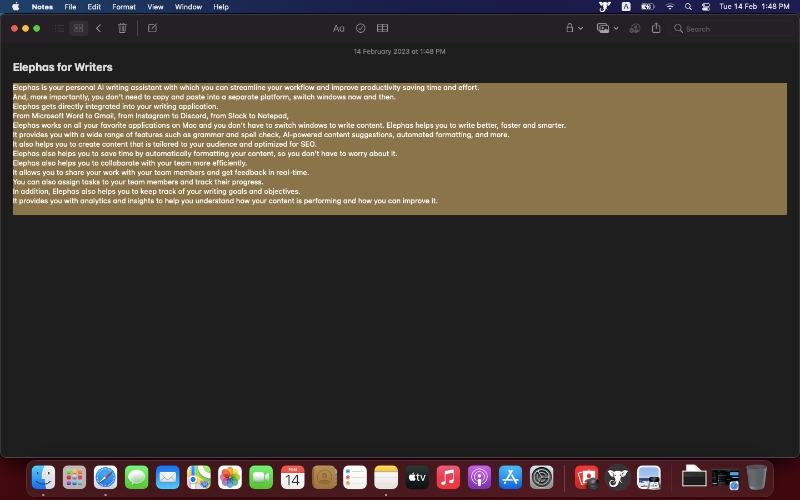800x500 pixels.
Task: Open App Store from the Dock
Action: coord(511,478)
